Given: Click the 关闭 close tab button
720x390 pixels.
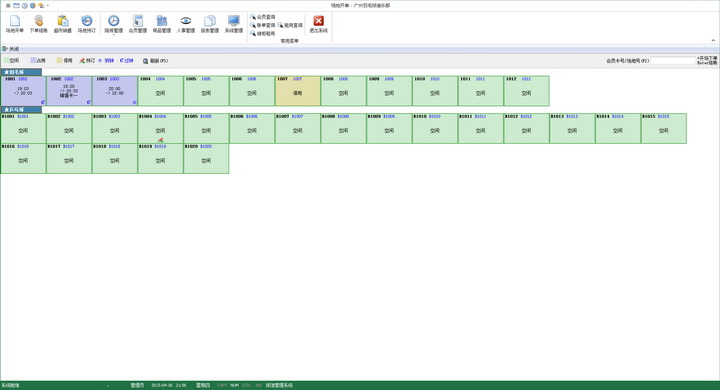Looking at the screenshot, I should [x=11, y=49].
